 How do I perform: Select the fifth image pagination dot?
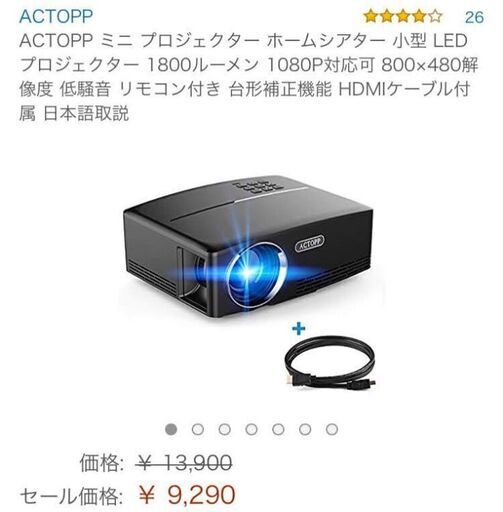click(x=278, y=429)
